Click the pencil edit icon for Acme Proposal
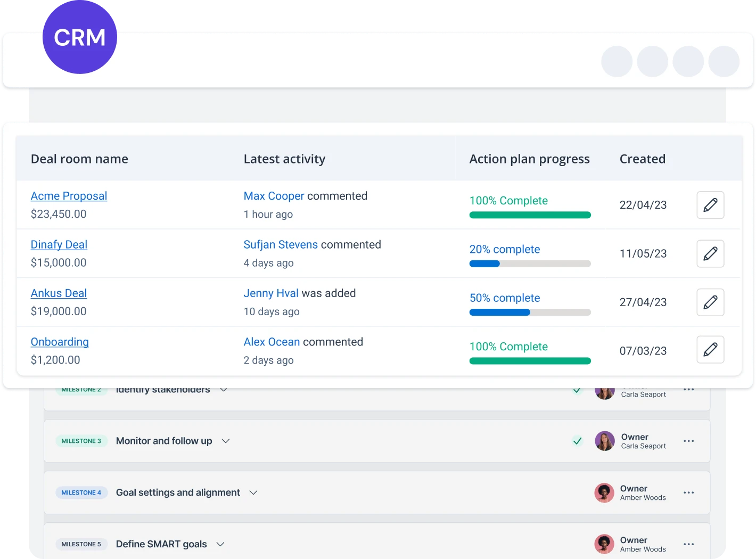Viewport: 756px width, 559px height. coord(710,205)
